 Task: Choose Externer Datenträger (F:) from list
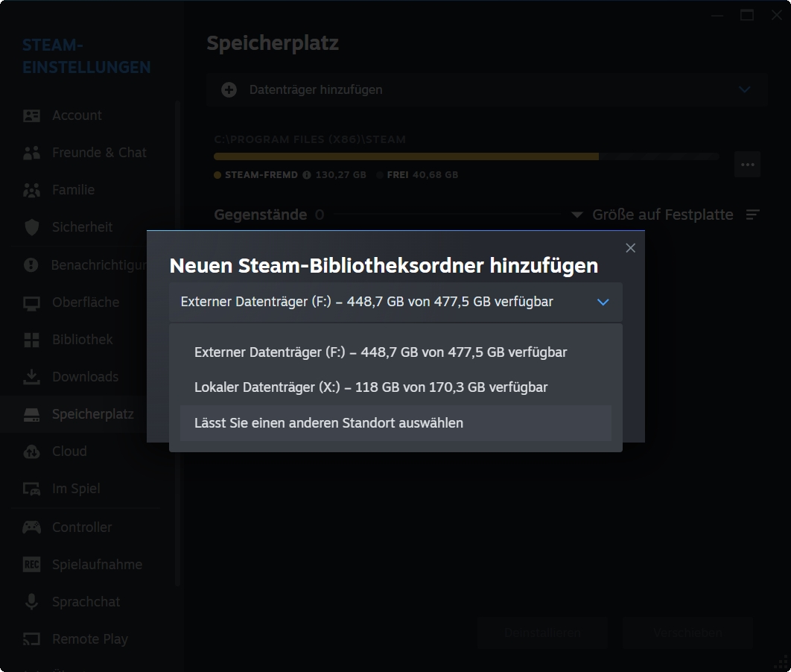tap(395, 352)
